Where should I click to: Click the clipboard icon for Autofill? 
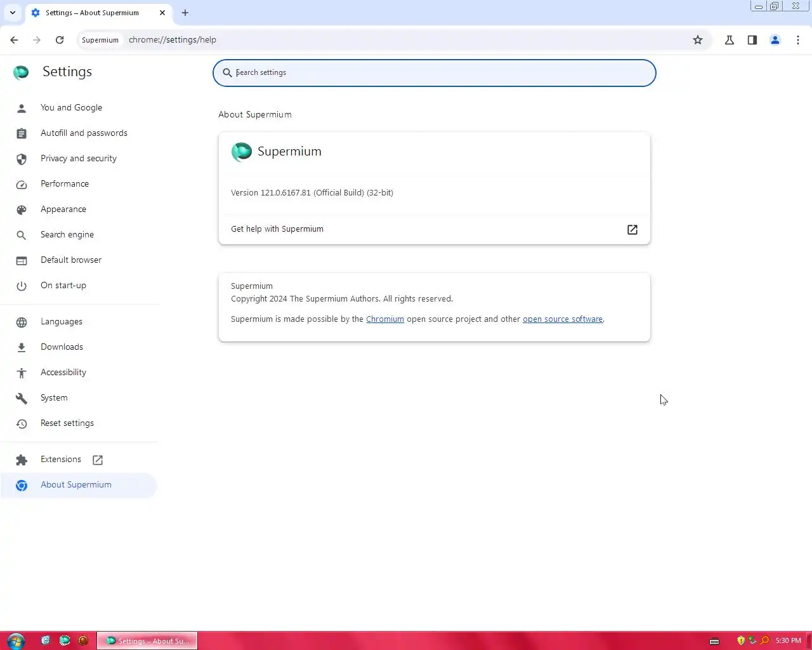(22, 134)
